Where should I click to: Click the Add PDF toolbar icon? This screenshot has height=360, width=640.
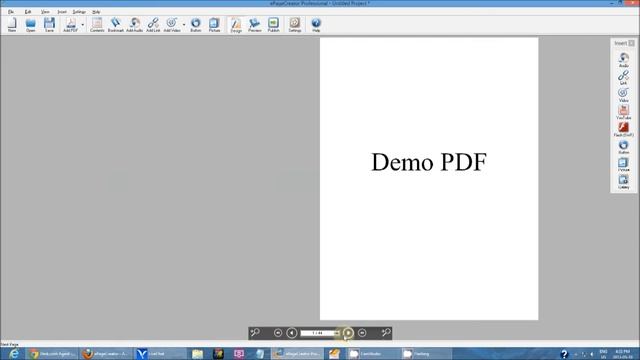click(71, 25)
